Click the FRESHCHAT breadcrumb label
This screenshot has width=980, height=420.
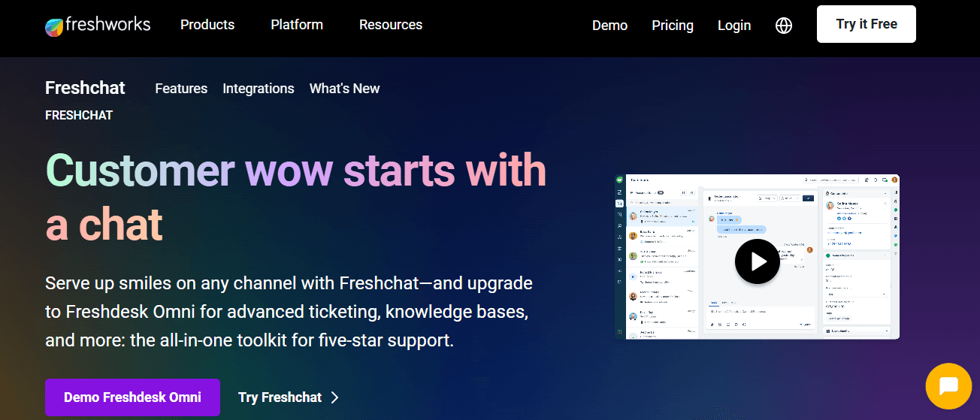pyautogui.click(x=79, y=116)
